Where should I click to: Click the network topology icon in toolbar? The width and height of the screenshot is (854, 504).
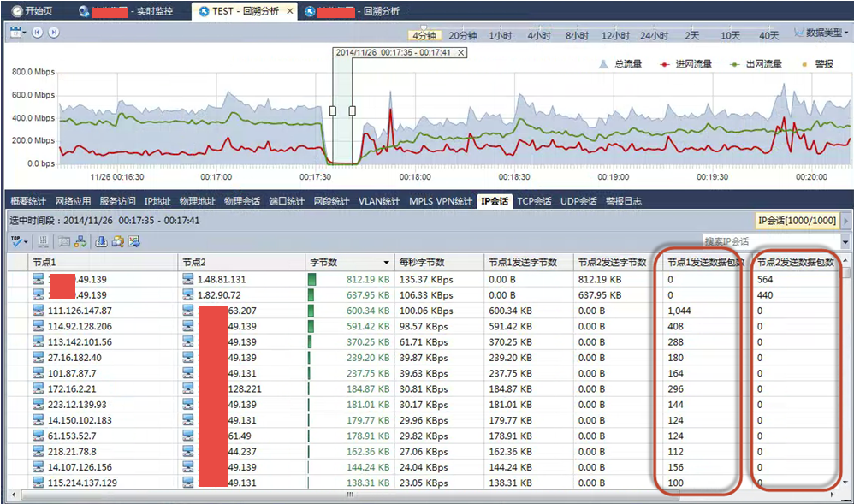click(x=80, y=242)
